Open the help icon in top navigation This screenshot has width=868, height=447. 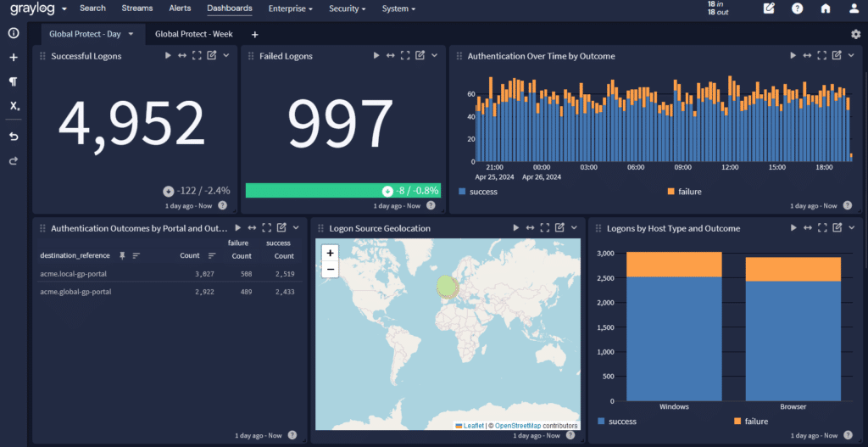click(797, 8)
